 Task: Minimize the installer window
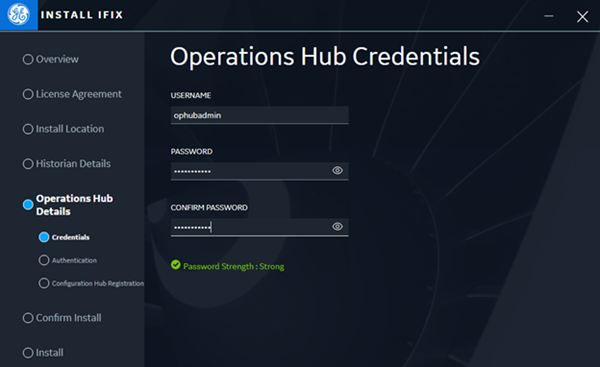coord(549,16)
